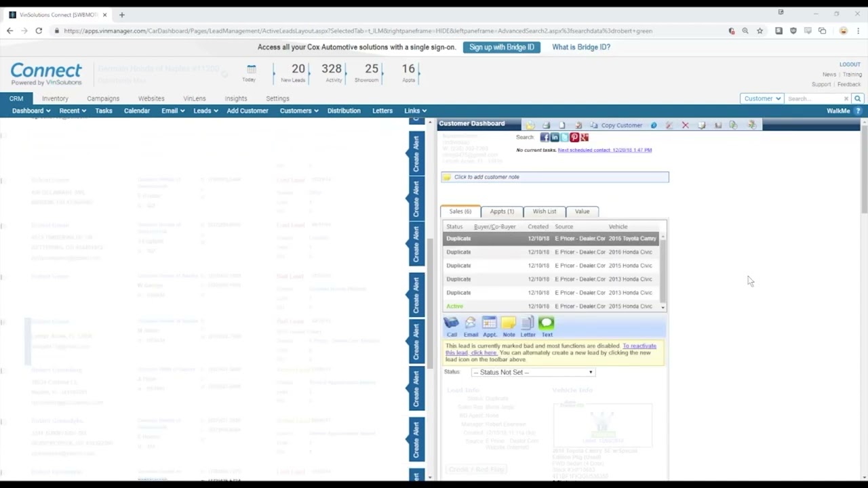
Task: Click the Today calendar icon
Action: click(x=251, y=70)
